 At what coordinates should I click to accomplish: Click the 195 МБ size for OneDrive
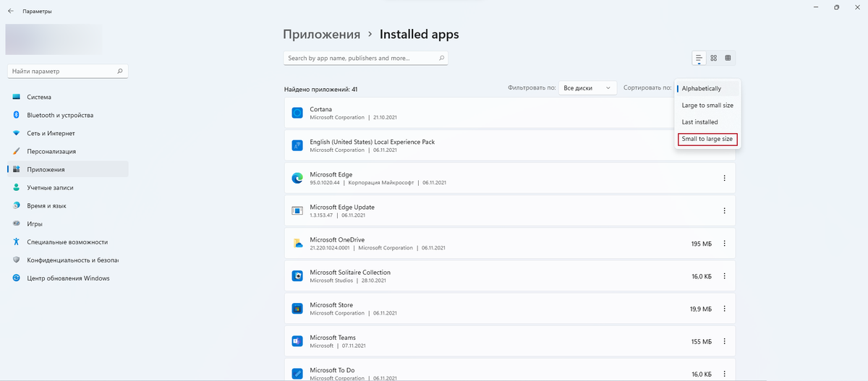click(702, 244)
